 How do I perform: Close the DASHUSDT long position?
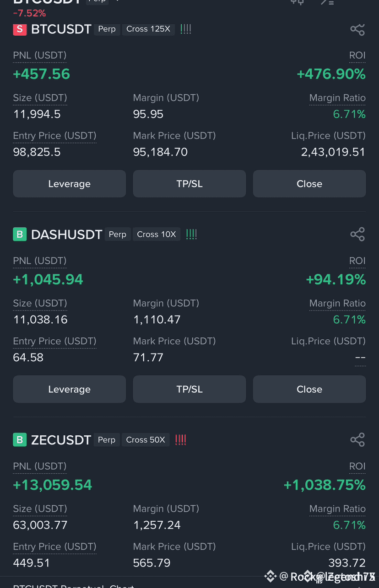pos(309,389)
